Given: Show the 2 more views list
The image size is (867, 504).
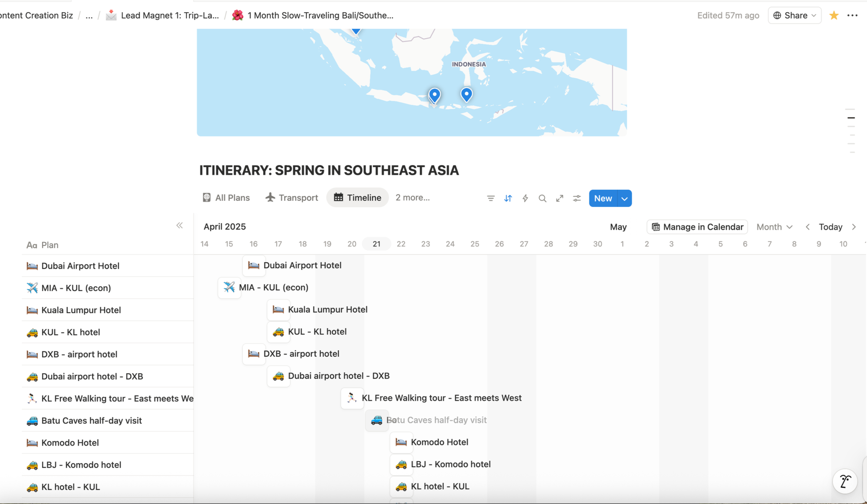Looking at the screenshot, I should pyautogui.click(x=413, y=197).
